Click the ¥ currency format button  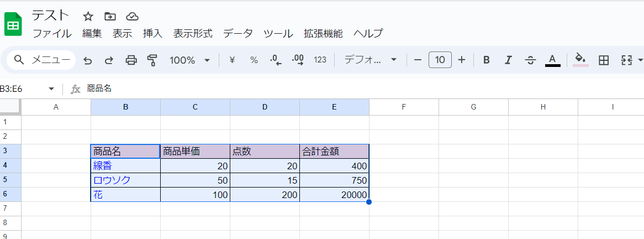[232, 60]
